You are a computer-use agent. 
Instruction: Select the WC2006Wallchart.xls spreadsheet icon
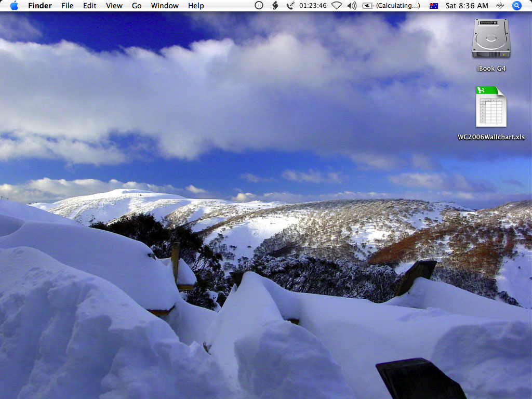click(x=491, y=107)
